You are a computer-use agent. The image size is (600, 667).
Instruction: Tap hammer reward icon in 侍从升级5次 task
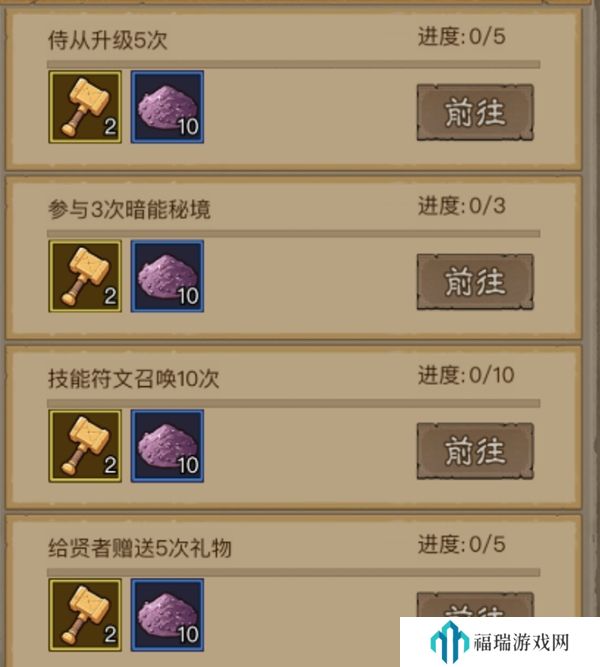click(x=85, y=107)
